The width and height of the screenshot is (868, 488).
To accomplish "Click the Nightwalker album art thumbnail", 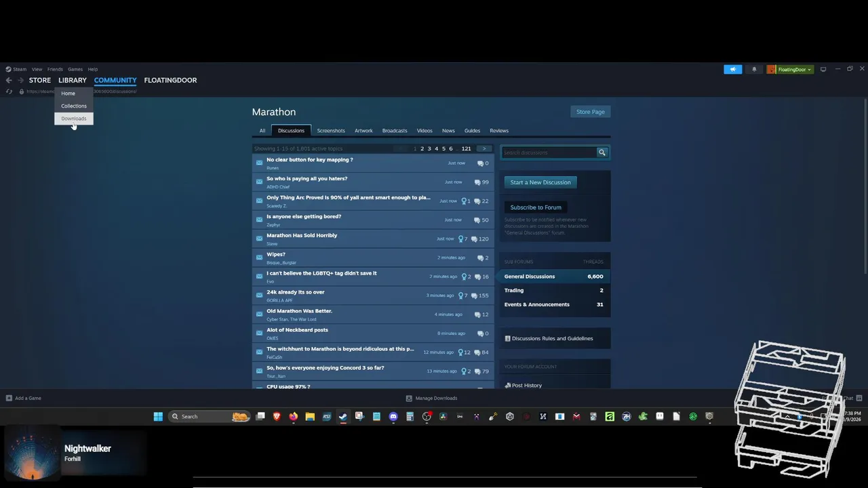I will [x=32, y=454].
